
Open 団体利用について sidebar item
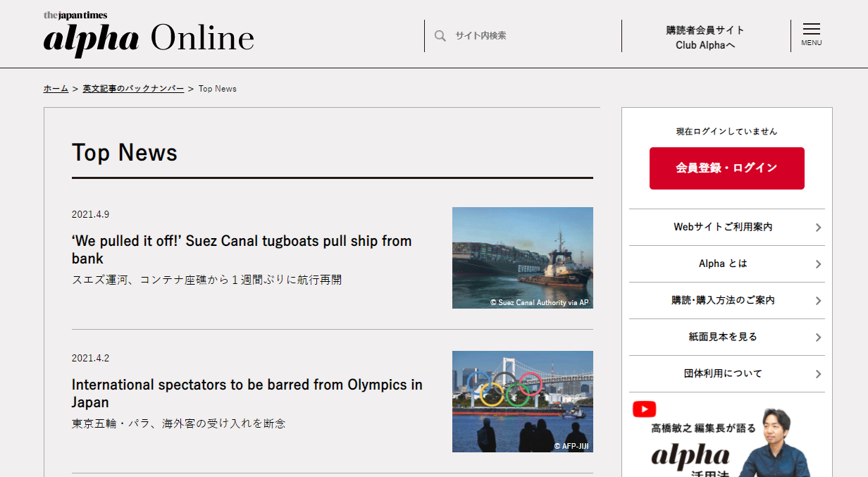click(x=726, y=374)
